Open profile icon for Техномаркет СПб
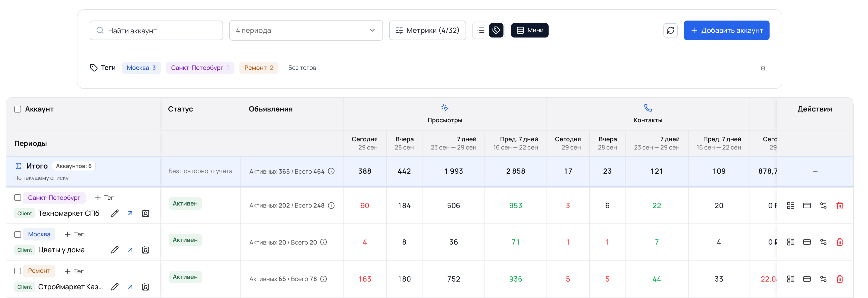 pos(146,213)
